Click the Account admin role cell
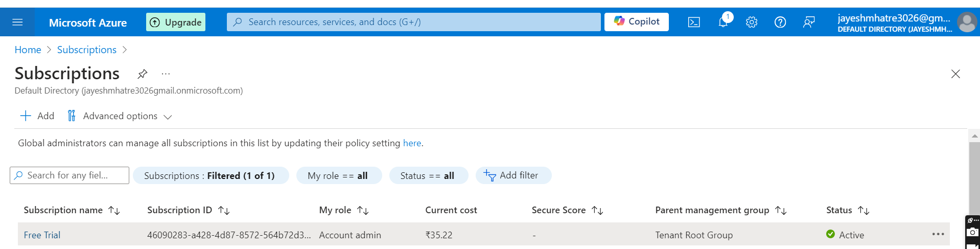This screenshot has width=980, height=249. (x=350, y=235)
